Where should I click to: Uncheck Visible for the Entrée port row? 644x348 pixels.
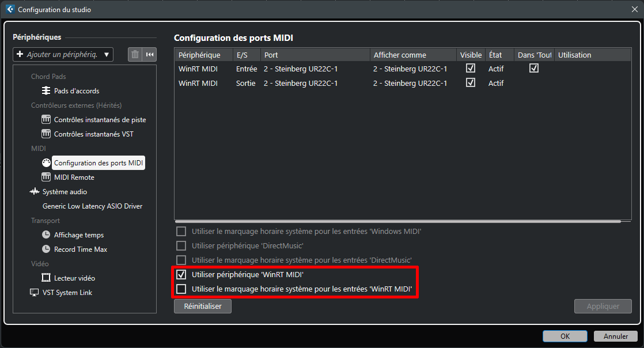(471, 69)
